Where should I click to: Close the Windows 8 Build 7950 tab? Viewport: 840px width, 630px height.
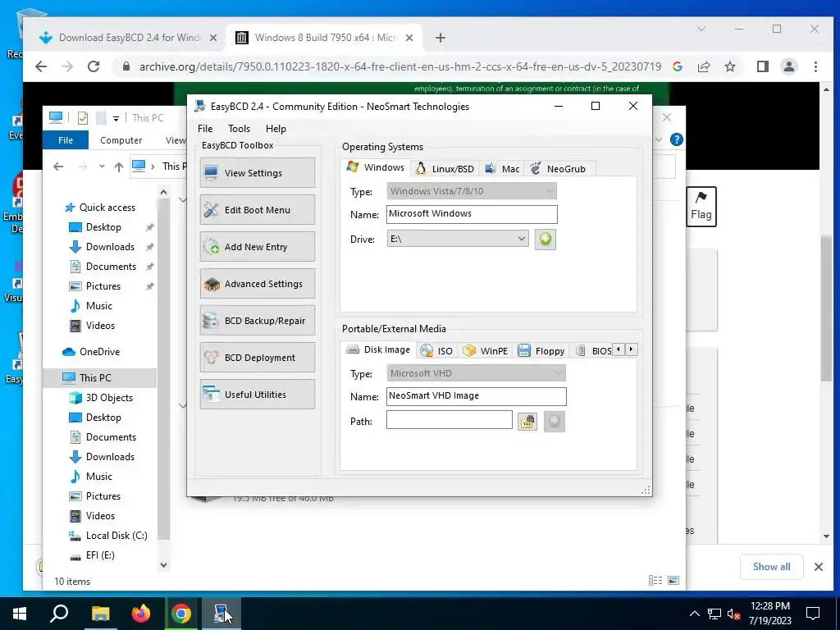pyautogui.click(x=409, y=38)
